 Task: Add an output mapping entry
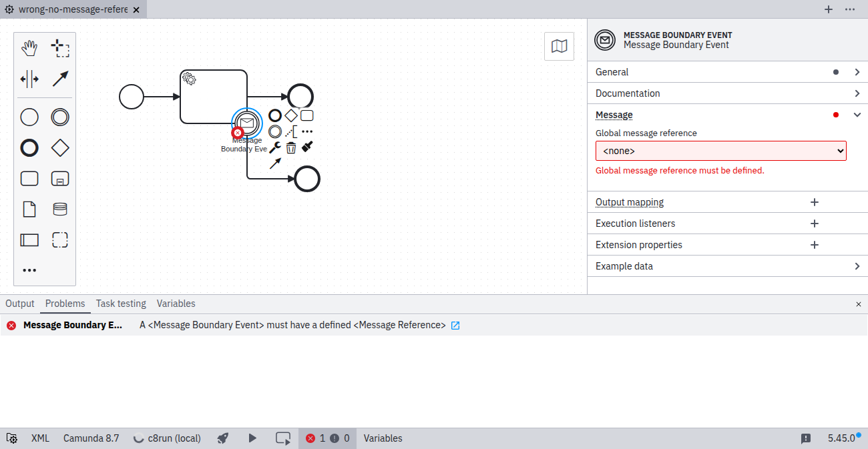tap(814, 202)
